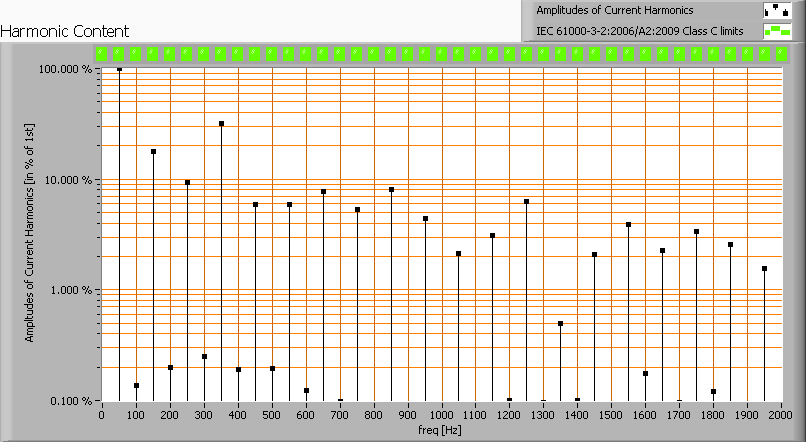Select the 1950 Hz harmonic data point
Screen dimensions: 806x442
coord(764,269)
